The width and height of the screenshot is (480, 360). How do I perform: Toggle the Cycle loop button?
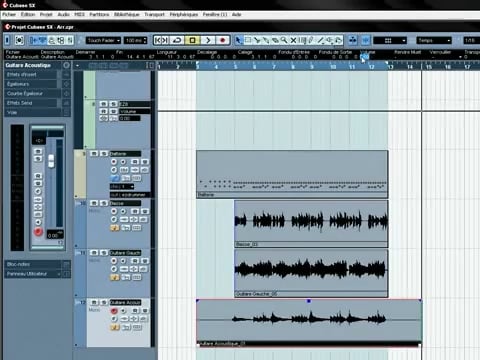tap(177, 40)
